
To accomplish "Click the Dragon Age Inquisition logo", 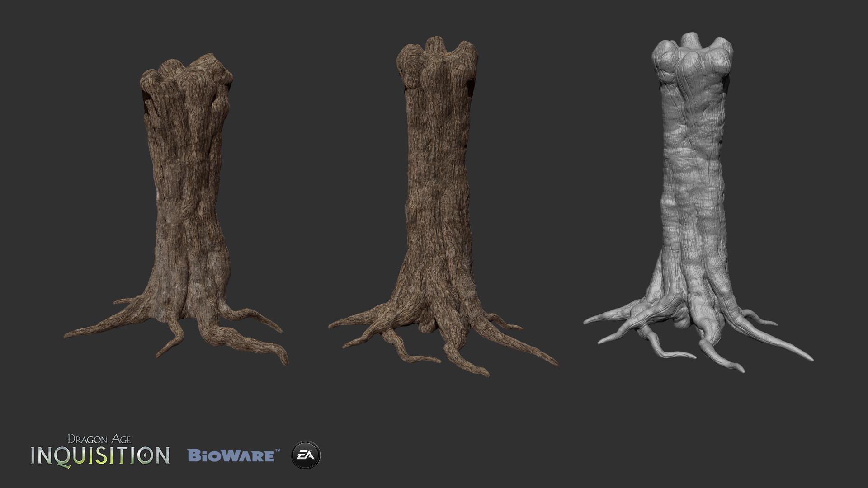I will click(x=100, y=450).
